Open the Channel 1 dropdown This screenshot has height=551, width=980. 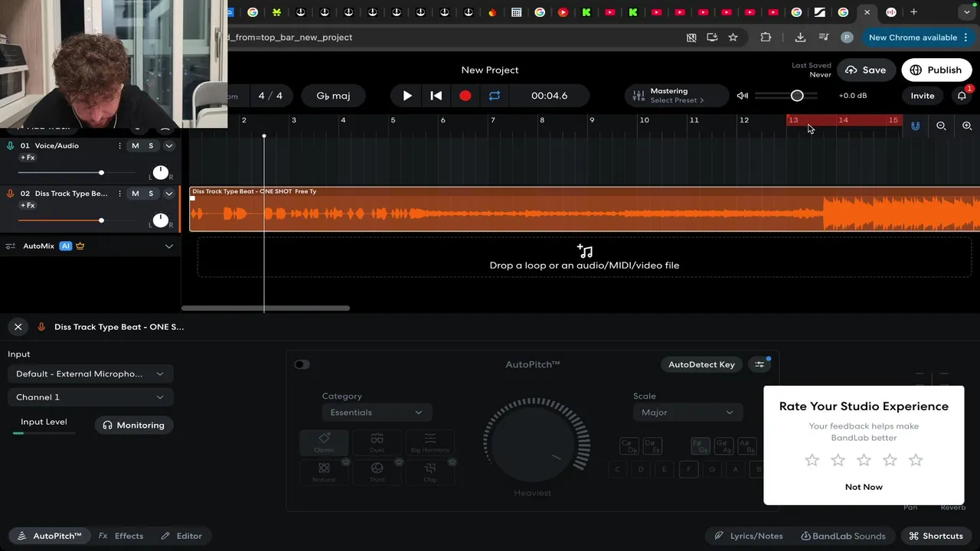click(x=90, y=397)
